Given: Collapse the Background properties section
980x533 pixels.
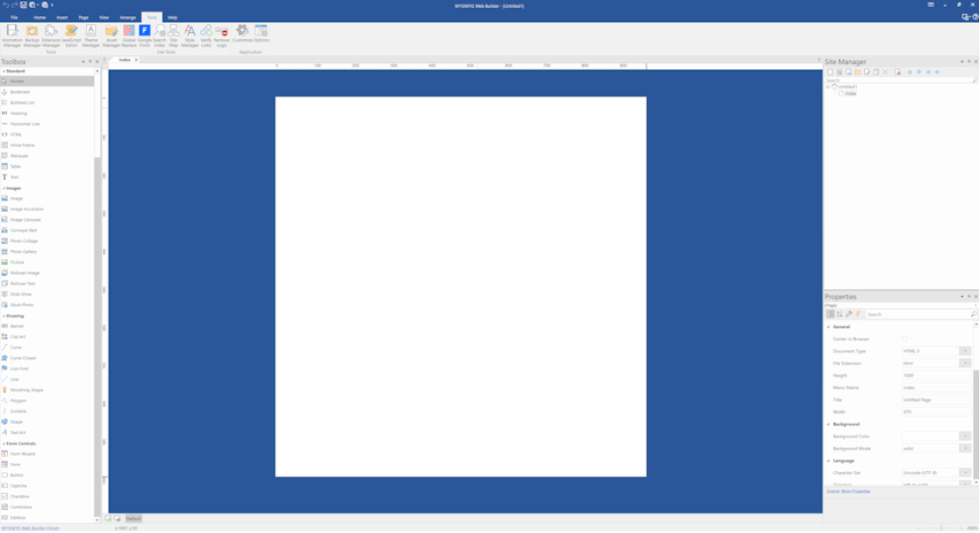Looking at the screenshot, I should (828, 424).
